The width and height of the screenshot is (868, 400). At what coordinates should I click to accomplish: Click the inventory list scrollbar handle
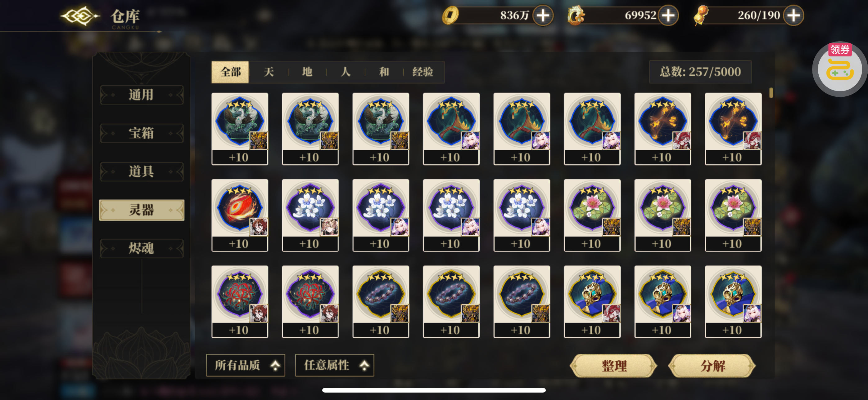pos(771,93)
